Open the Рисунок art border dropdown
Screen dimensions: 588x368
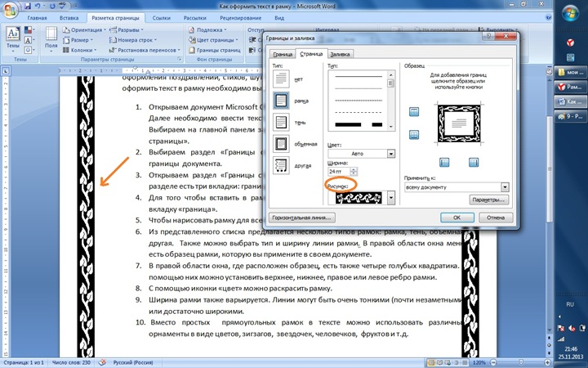tap(391, 198)
